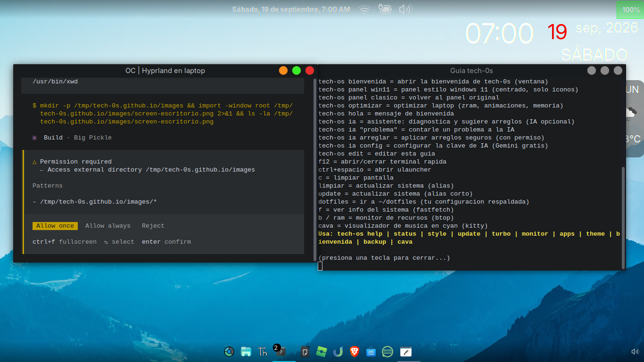Screen dimensions: 644x362
Task: Click the Guia tech-0s window scrollbar thumb
Action: click(x=624, y=217)
